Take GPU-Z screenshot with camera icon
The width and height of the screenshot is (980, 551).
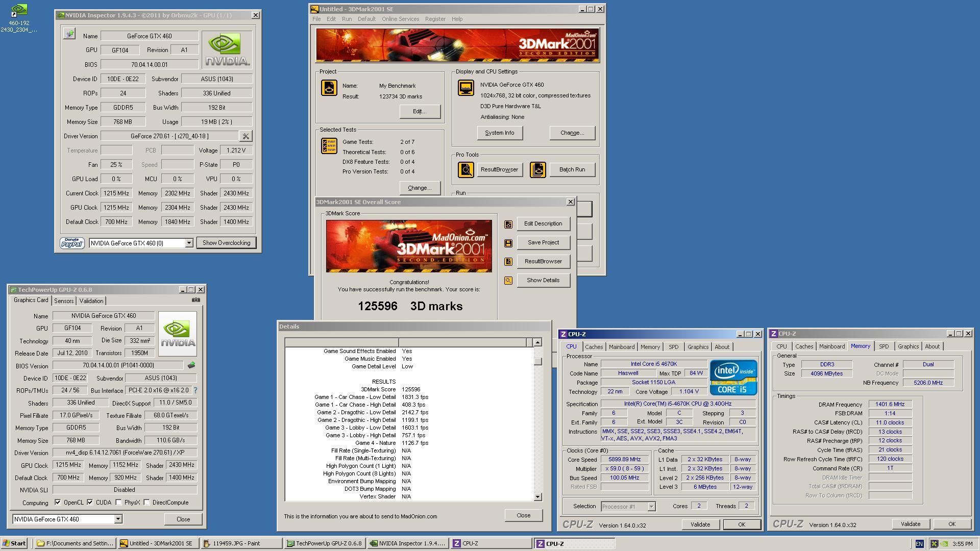click(195, 300)
